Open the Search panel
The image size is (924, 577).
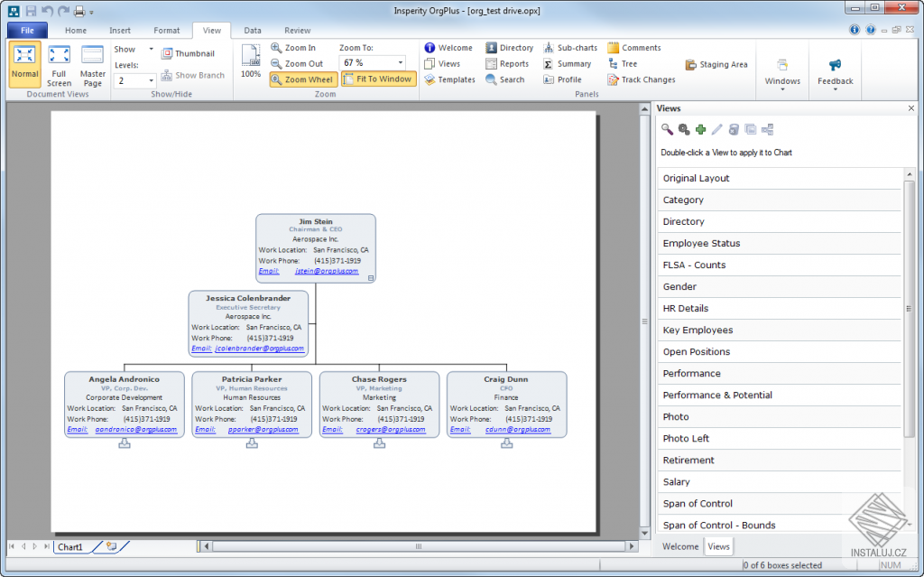tap(505, 79)
